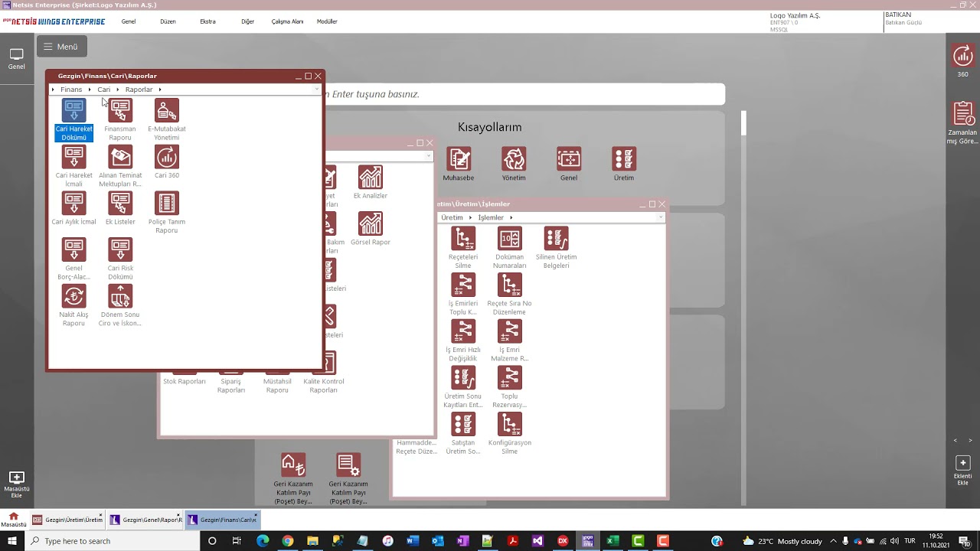The height and width of the screenshot is (551, 980).
Task: Open Doküman Numaraları icon
Action: [510, 239]
